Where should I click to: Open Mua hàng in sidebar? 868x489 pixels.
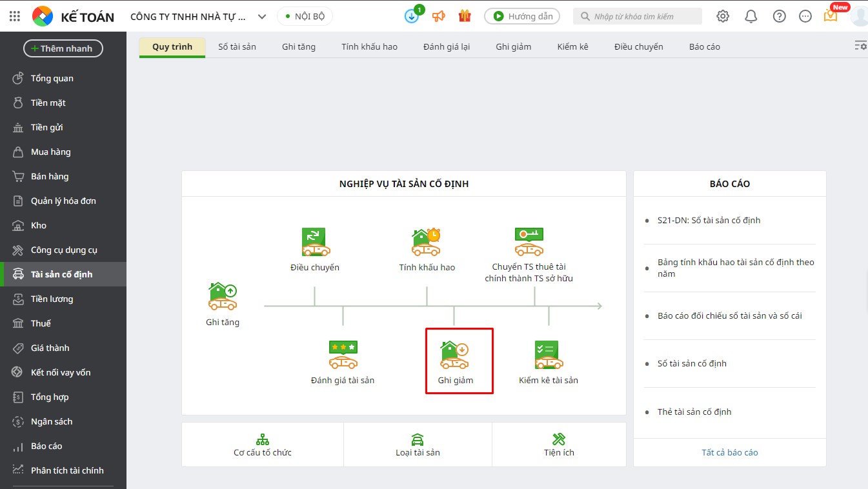[63, 152]
